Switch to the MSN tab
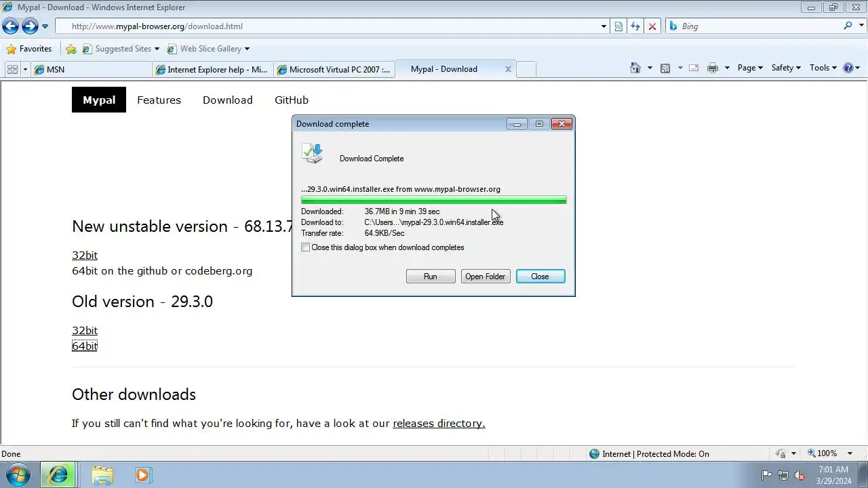The image size is (868, 488). pyautogui.click(x=92, y=69)
